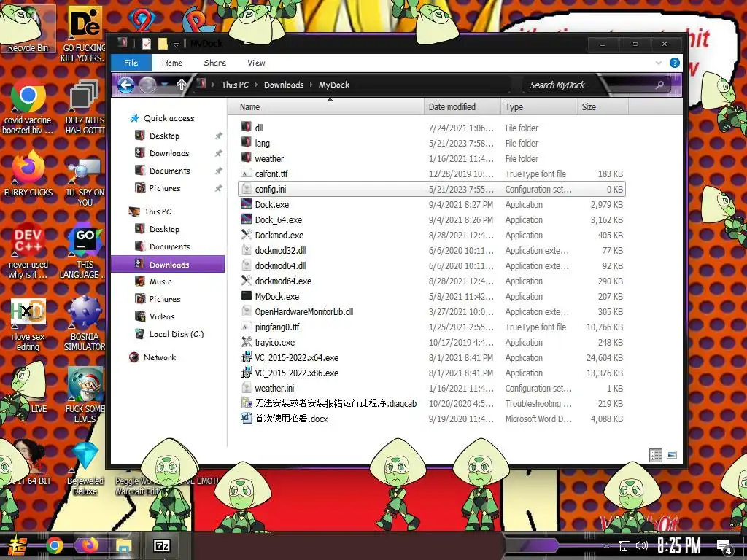Image resolution: width=747 pixels, height=560 pixels.
Task: Select the Dock_64.exe file
Action: click(278, 219)
